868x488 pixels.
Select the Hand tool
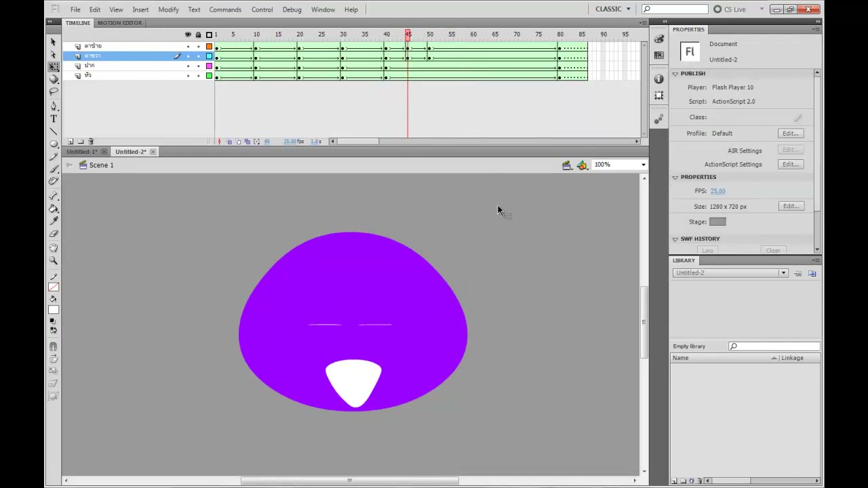(x=54, y=248)
